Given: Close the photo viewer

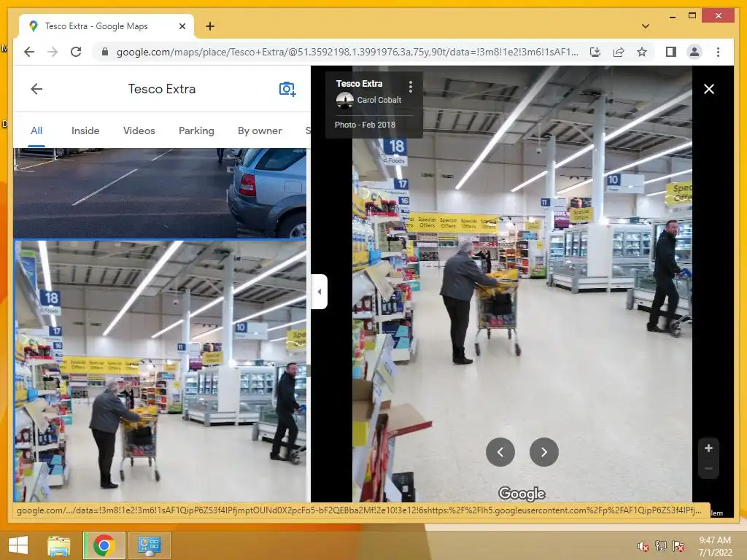Looking at the screenshot, I should tap(709, 89).
